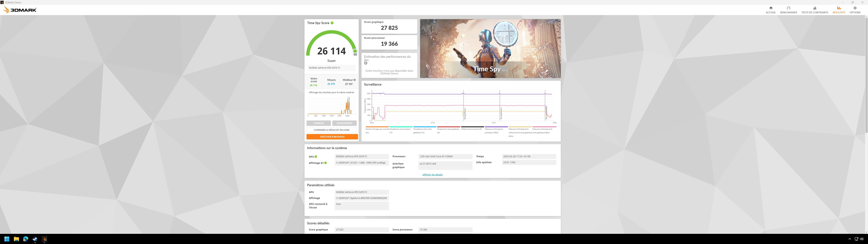Click the volume icon in the system tray

(862, 239)
